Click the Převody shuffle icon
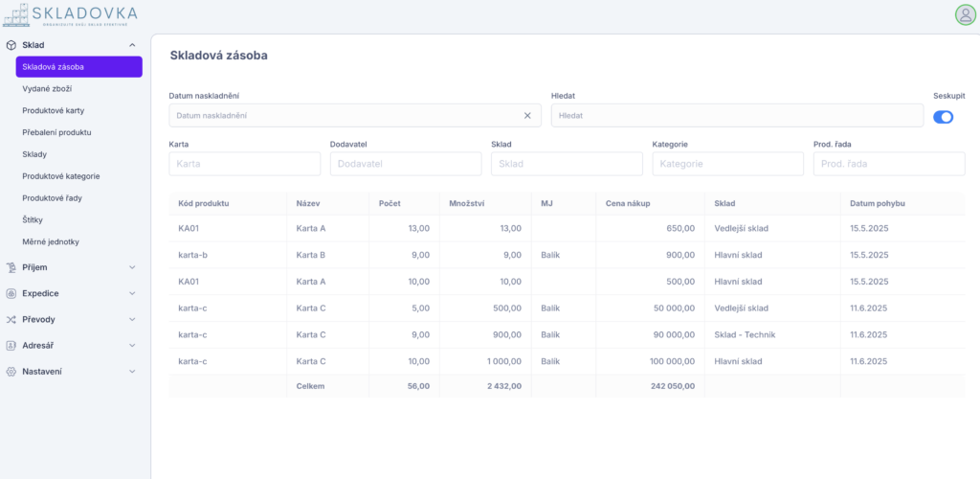This screenshot has width=980, height=479. [11, 319]
